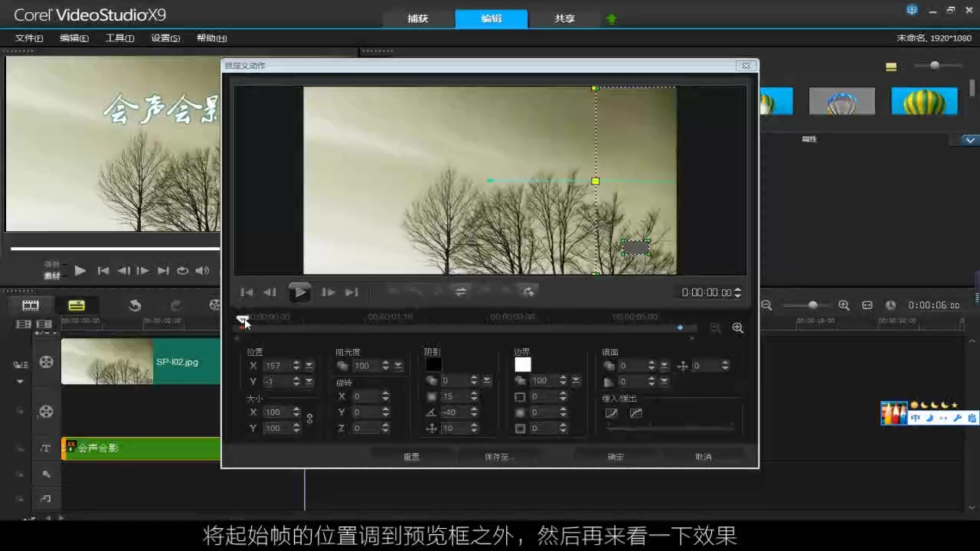This screenshot has width=980, height=551.
Task: Click the voice track microphone icon
Action: coord(46,474)
